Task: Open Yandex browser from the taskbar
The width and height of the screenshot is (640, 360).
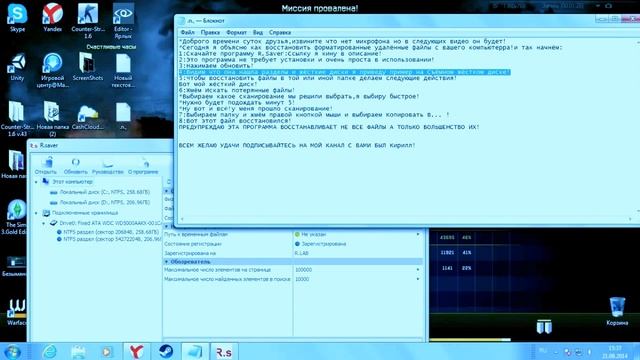Action: point(136,351)
